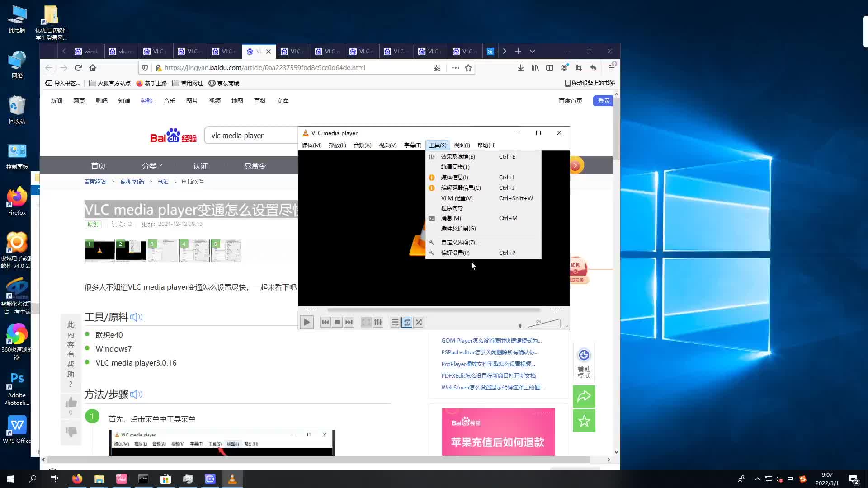Open GOM Player related article link
Viewport: 868px width, 488px height.
(x=491, y=340)
